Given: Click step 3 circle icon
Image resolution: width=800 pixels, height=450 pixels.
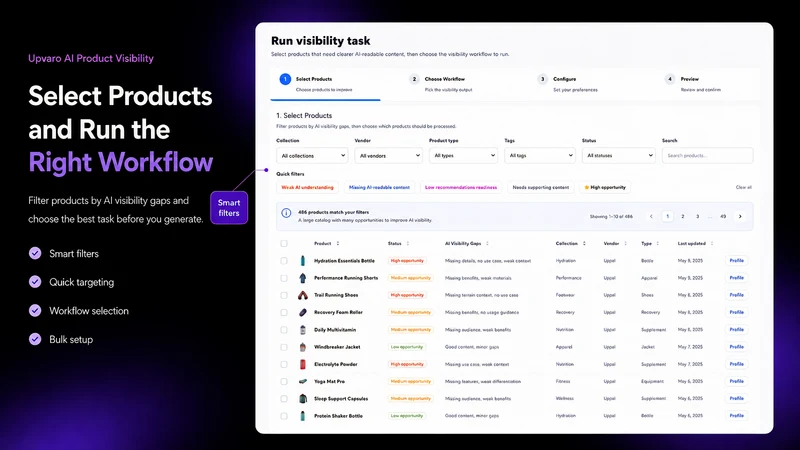Looking at the screenshot, I should (x=542, y=79).
